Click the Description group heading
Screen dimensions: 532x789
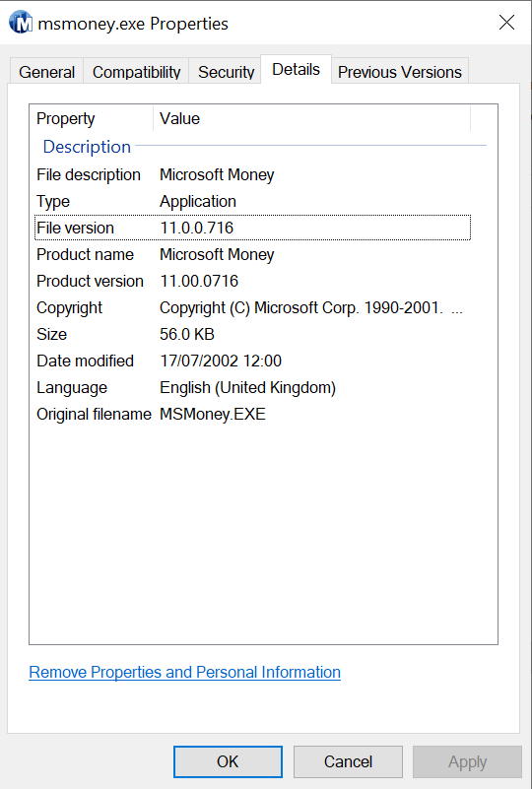(87, 147)
